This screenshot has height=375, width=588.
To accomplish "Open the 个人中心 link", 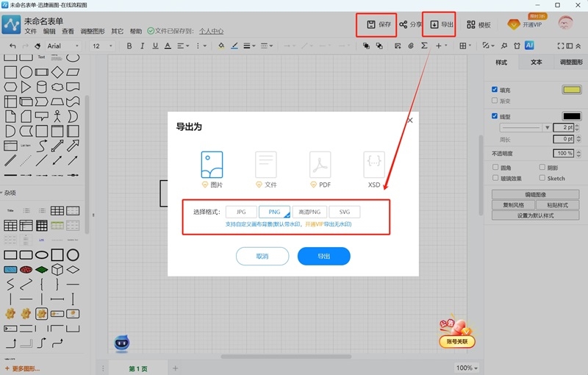I will [x=211, y=31].
